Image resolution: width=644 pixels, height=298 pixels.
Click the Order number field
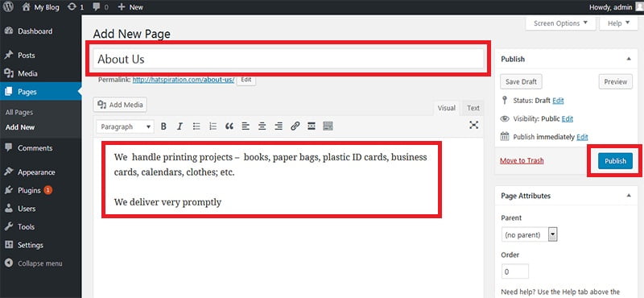pos(514,271)
